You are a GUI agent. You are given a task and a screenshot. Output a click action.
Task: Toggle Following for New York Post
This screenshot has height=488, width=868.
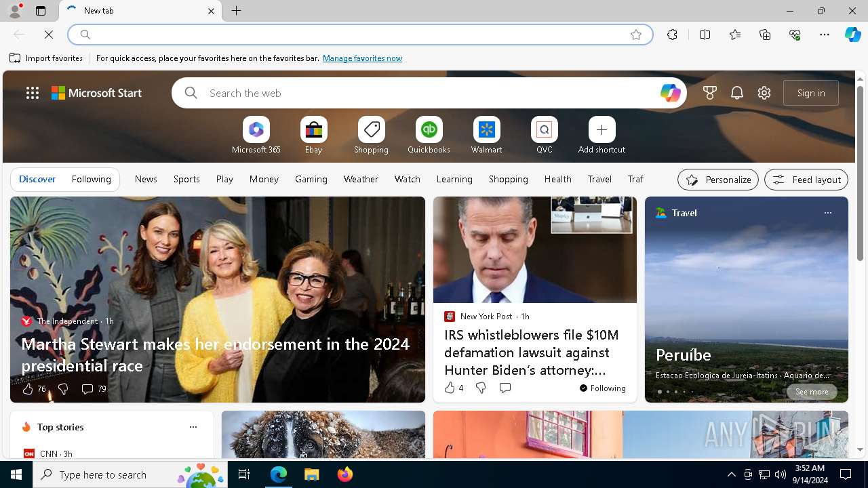pos(602,388)
